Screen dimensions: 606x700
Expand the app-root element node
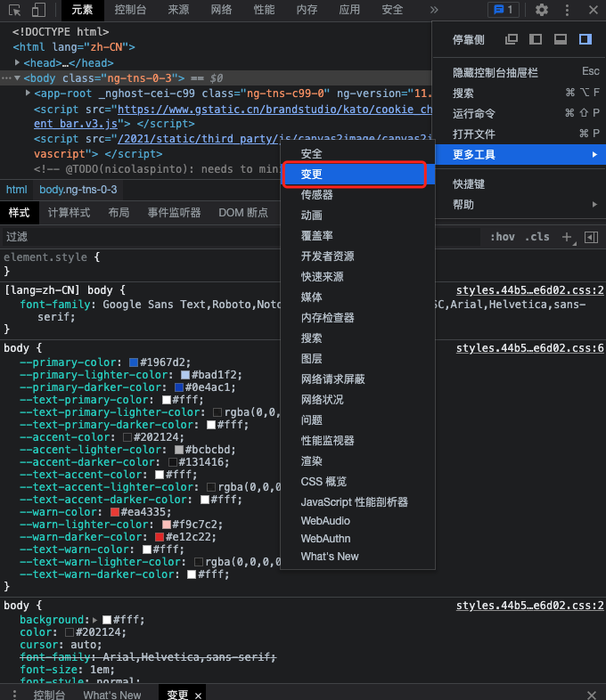[x=28, y=93]
